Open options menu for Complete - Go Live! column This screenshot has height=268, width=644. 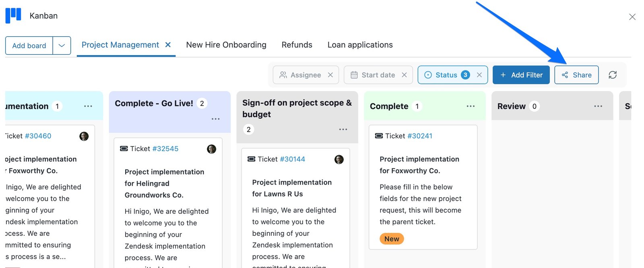[x=216, y=119]
